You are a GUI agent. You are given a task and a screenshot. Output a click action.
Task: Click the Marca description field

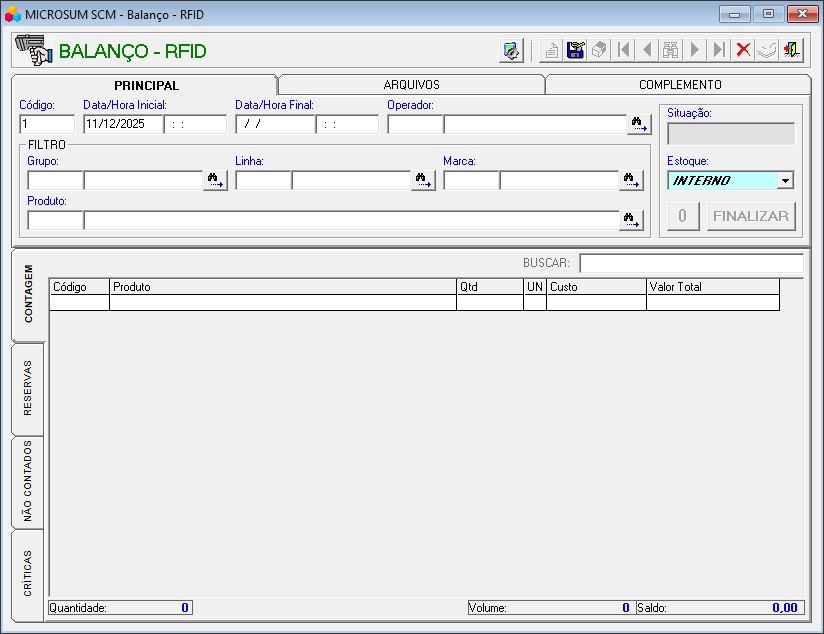pos(559,180)
